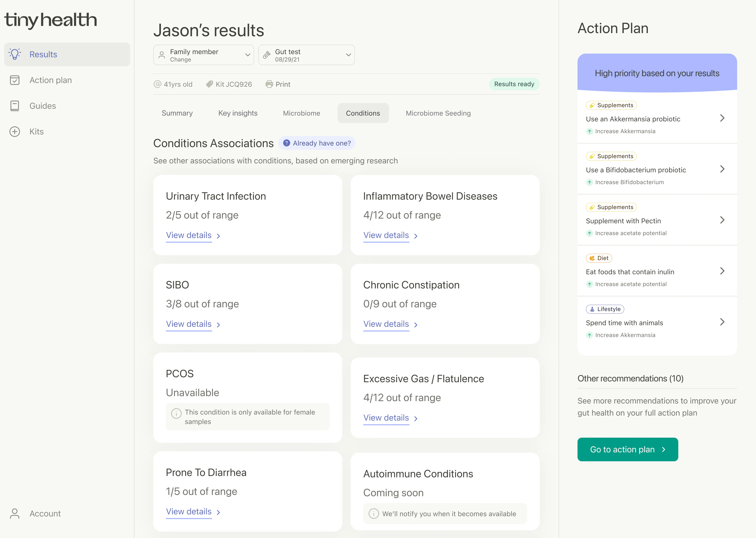Click the info icon in Autoimmune Conditions notice
Viewport: 756px width, 538px height.
pos(374,514)
